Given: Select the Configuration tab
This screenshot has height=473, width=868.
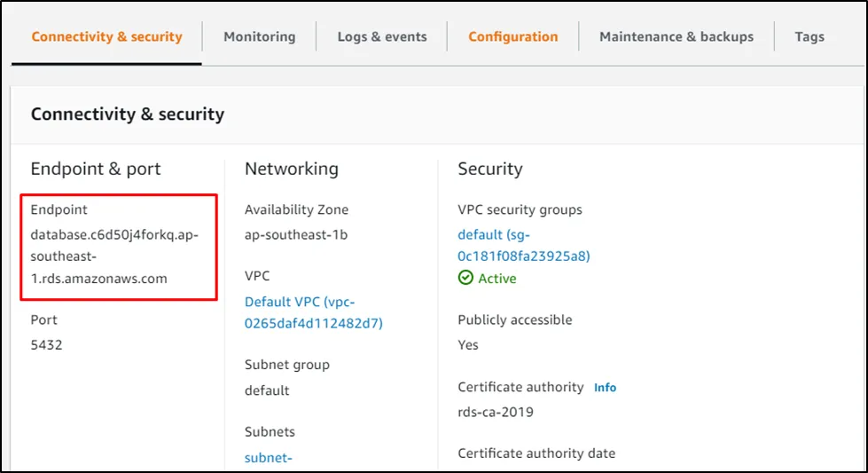Looking at the screenshot, I should click(x=512, y=36).
